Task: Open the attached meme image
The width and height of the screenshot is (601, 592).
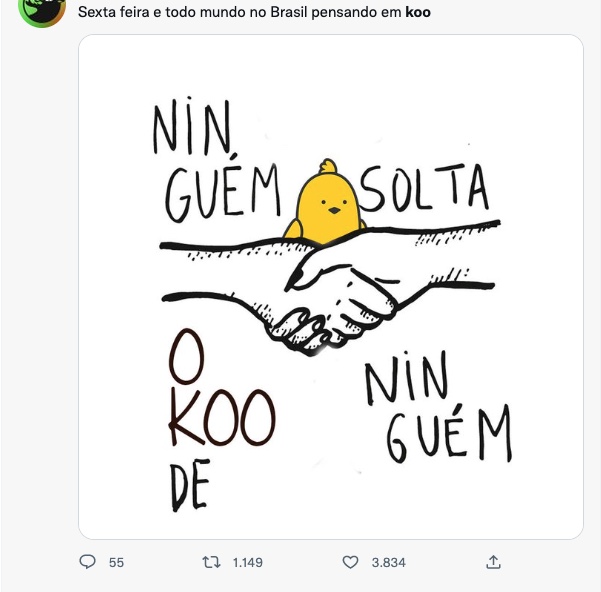Action: pos(330,288)
